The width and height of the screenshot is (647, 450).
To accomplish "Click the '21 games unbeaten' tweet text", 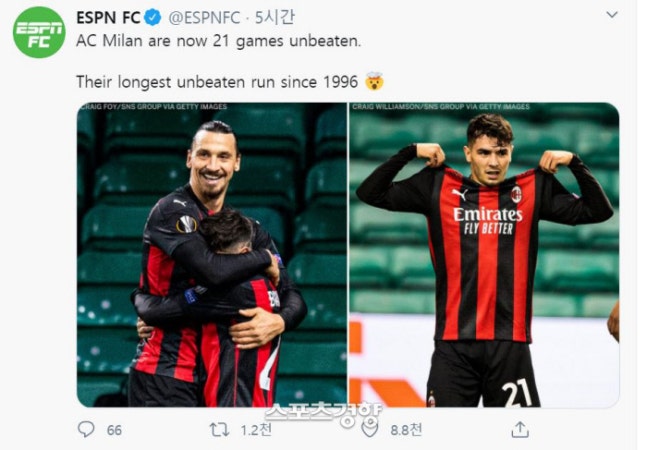I will 219,41.
